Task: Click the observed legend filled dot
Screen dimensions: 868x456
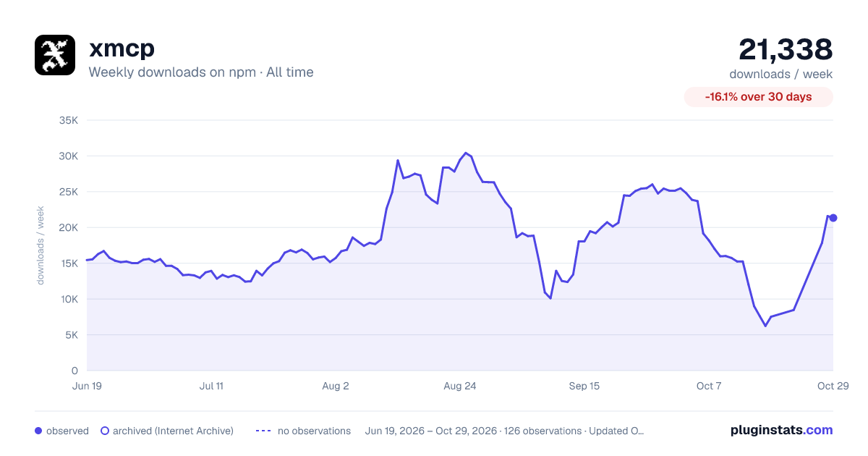Action: point(38,431)
